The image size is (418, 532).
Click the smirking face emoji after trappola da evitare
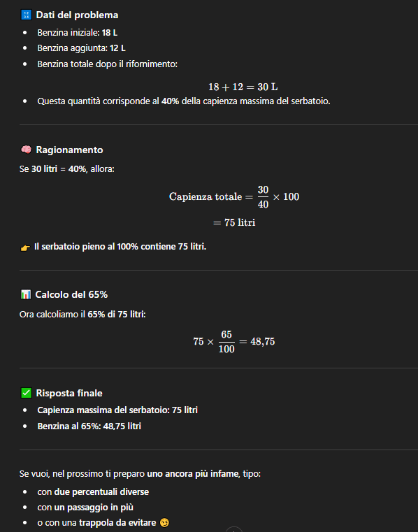tap(164, 522)
